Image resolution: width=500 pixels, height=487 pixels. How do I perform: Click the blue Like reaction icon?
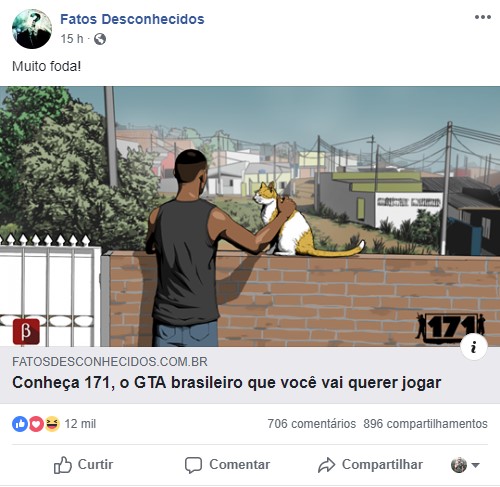click(20, 424)
